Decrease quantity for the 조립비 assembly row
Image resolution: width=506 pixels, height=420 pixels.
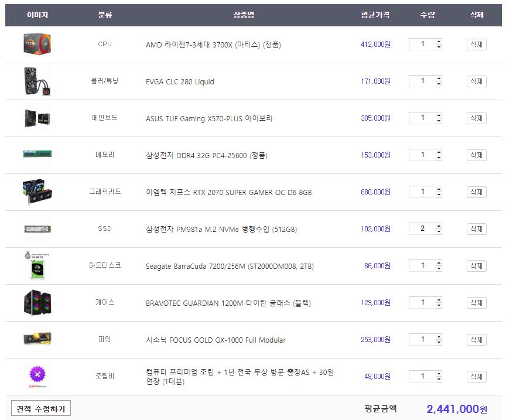pyautogui.click(x=439, y=379)
